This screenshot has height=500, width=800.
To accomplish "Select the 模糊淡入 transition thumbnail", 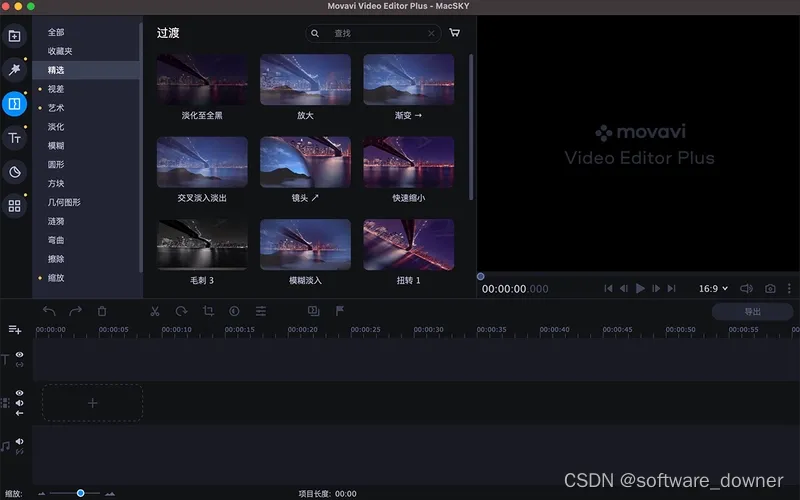I will click(x=305, y=244).
